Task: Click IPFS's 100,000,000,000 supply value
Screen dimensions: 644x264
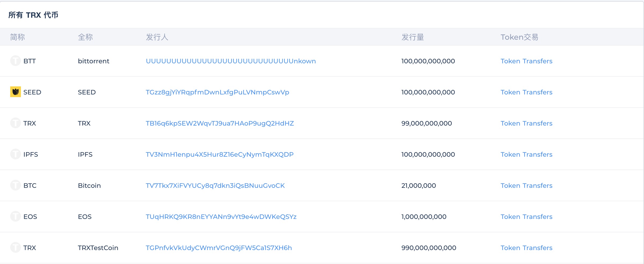Action: click(x=428, y=155)
